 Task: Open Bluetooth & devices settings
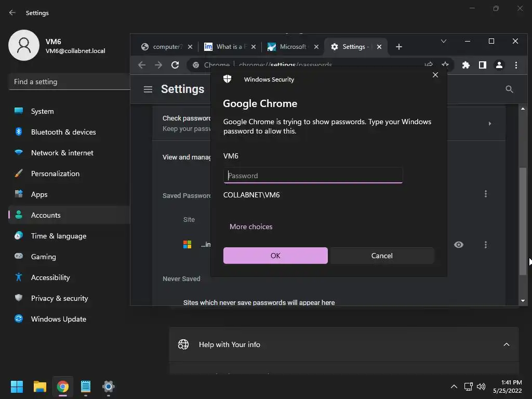69,132
